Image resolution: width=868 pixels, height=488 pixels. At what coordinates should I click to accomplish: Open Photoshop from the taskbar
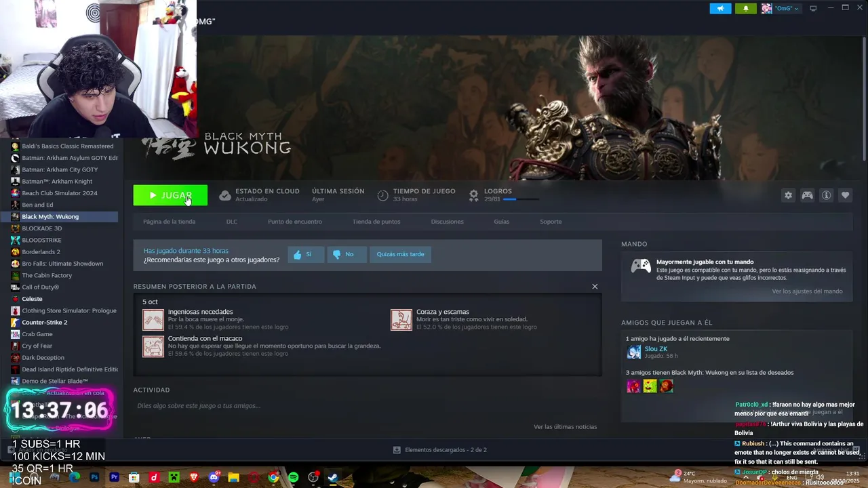point(94,477)
